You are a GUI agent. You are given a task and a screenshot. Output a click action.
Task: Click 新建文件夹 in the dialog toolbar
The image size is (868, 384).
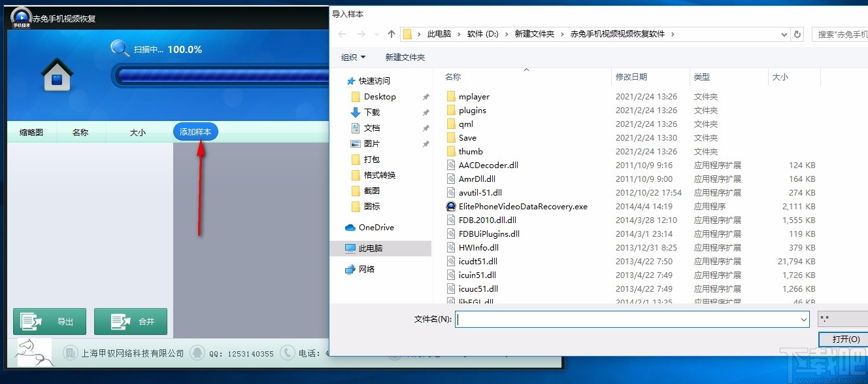(x=405, y=57)
